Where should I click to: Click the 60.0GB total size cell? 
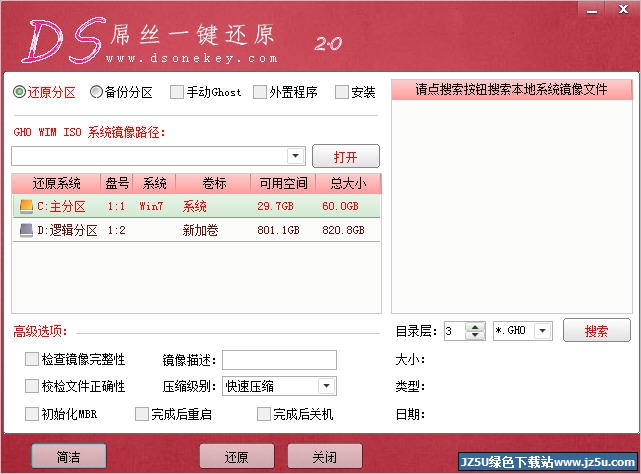[x=340, y=206]
